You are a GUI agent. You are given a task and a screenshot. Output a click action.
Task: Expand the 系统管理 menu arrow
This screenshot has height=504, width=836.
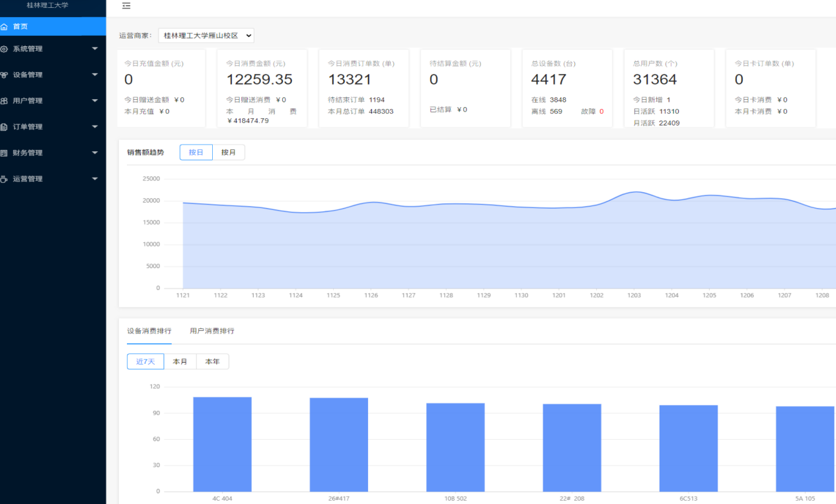click(x=95, y=49)
